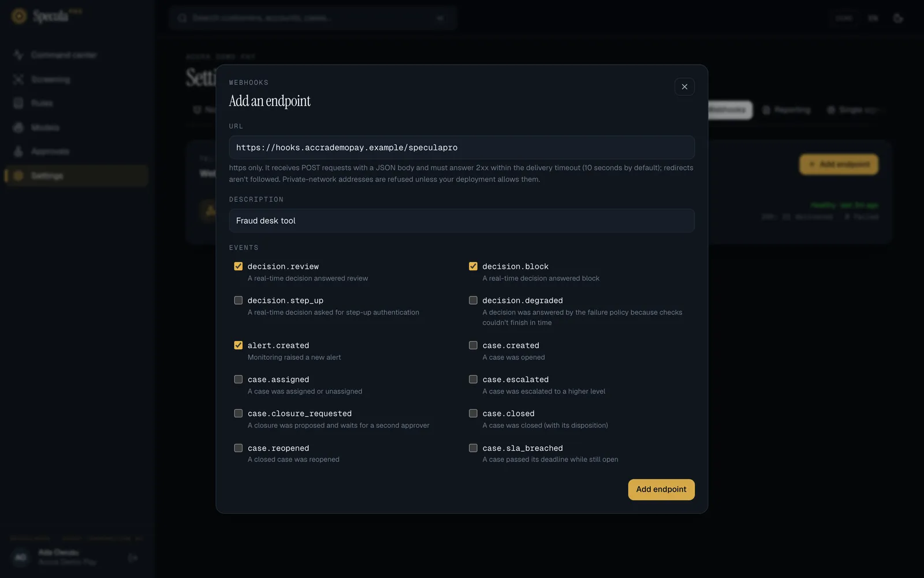The image size is (924, 578).
Task: Check the case.assigned event
Action: click(x=238, y=380)
